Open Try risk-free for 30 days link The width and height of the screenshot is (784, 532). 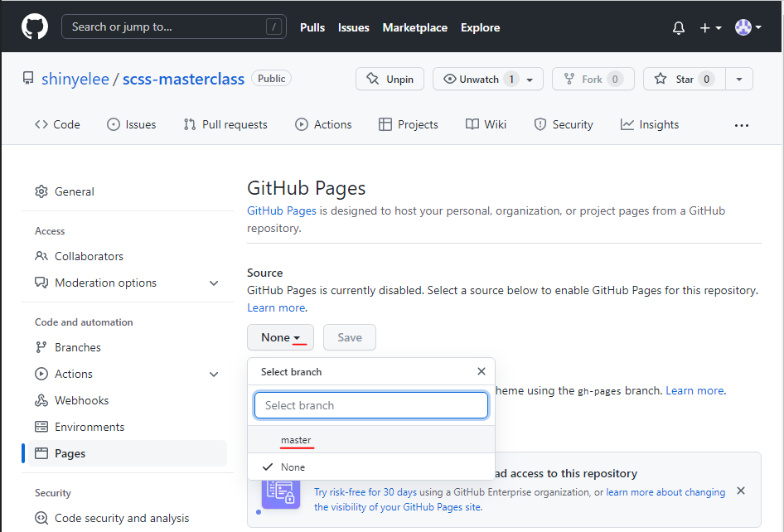pyautogui.click(x=365, y=492)
